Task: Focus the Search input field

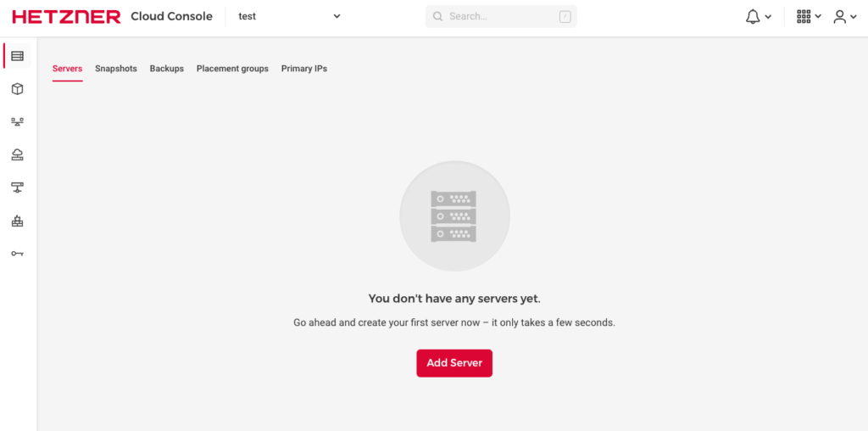Action: coord(502,17)
